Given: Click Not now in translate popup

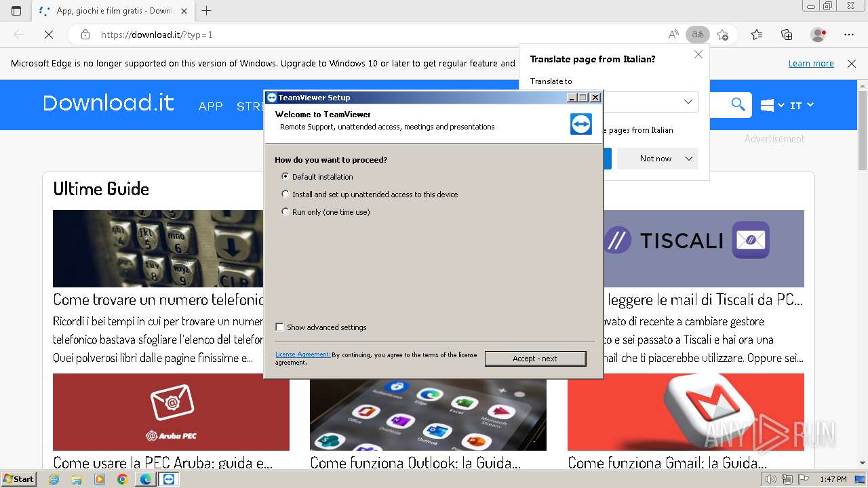Looking at the screenshot, I should (x=656, y=159).
